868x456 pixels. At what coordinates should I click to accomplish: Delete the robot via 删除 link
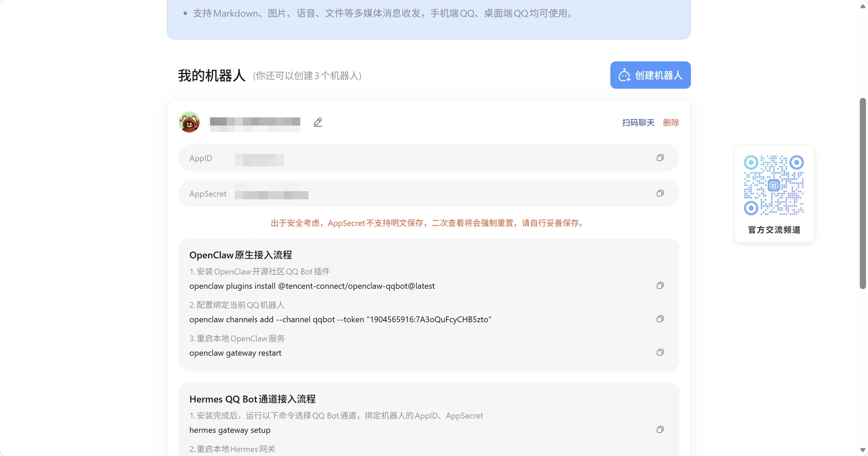[x=671, y=123]
